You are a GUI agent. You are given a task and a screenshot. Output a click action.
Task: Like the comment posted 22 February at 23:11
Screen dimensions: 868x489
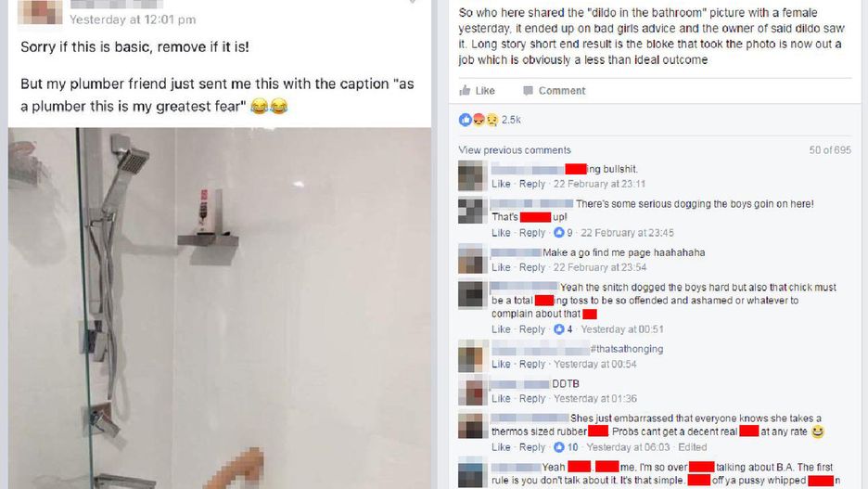[501, 184]
